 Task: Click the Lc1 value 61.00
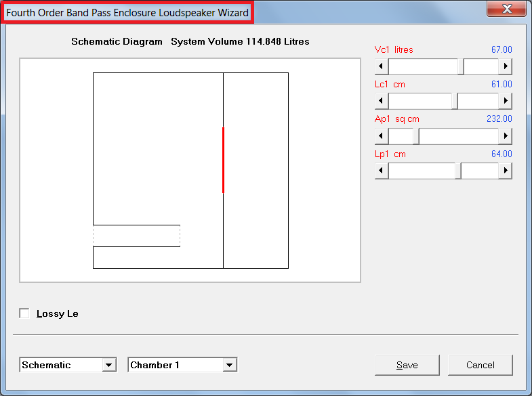pos(502,85)
